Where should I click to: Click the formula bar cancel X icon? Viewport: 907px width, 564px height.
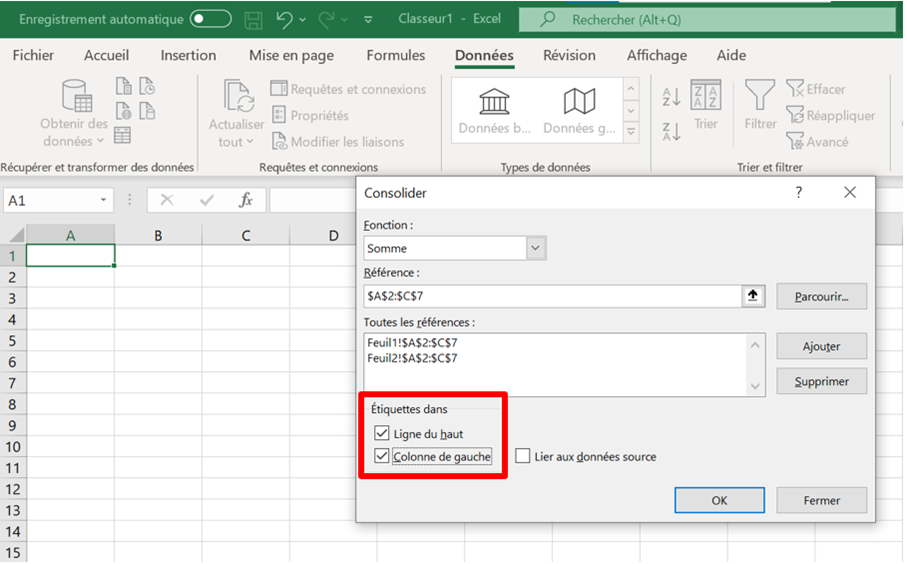(167, 200)
